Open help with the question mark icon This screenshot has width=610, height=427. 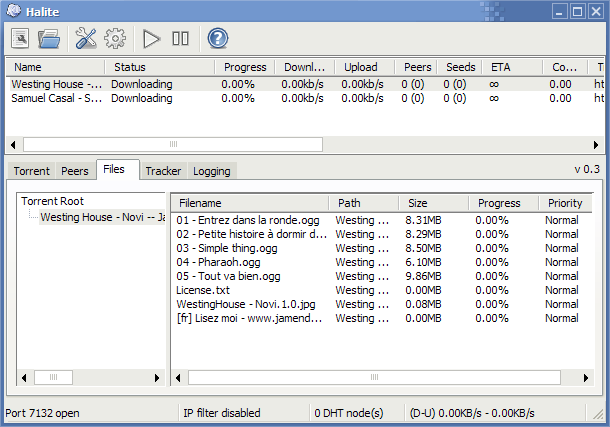pos(217,38)
